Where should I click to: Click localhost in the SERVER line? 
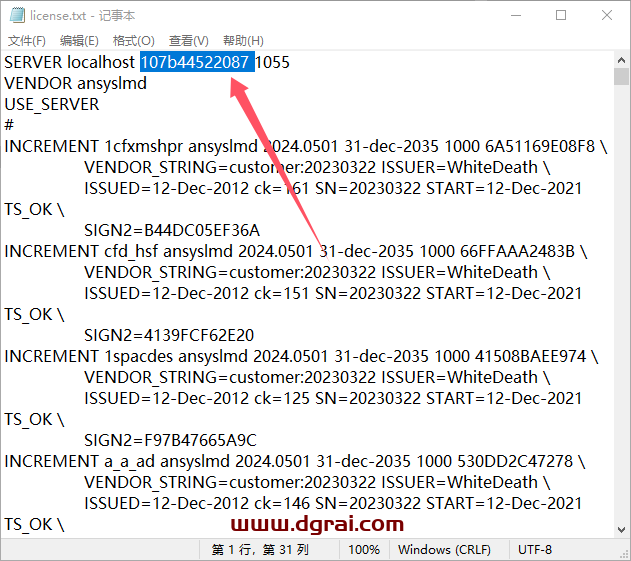tap(101, 62)
